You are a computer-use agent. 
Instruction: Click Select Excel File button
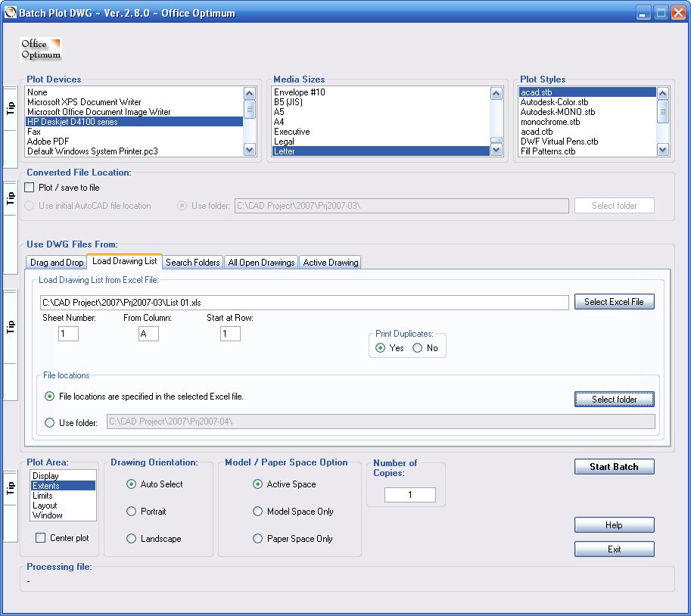pyautogui.click(x=614, y=302)
